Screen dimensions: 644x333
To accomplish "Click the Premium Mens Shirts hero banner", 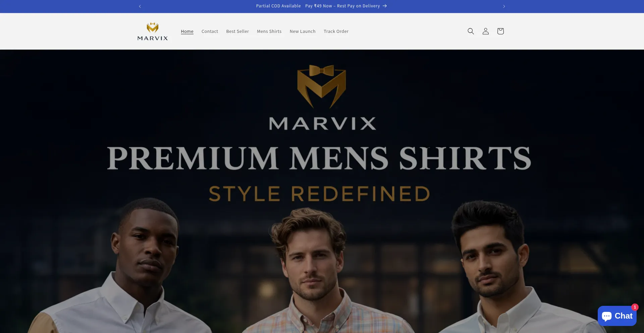I will coord(322,191).
